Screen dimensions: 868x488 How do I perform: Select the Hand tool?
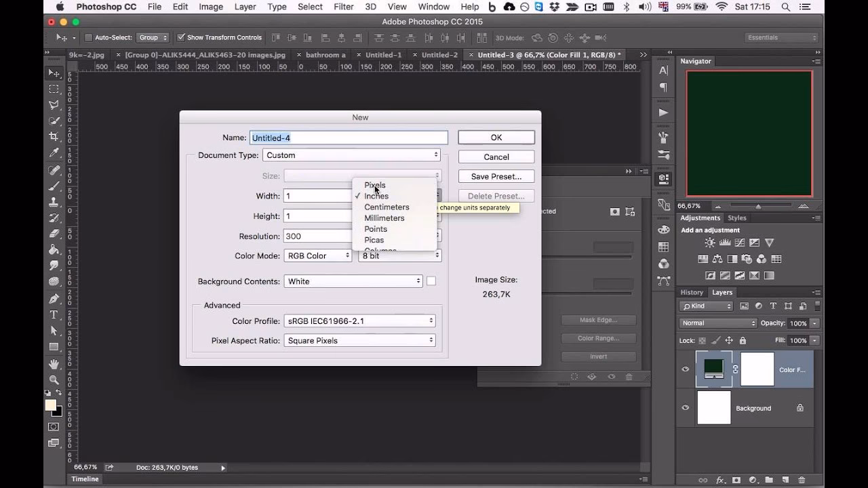54,363
